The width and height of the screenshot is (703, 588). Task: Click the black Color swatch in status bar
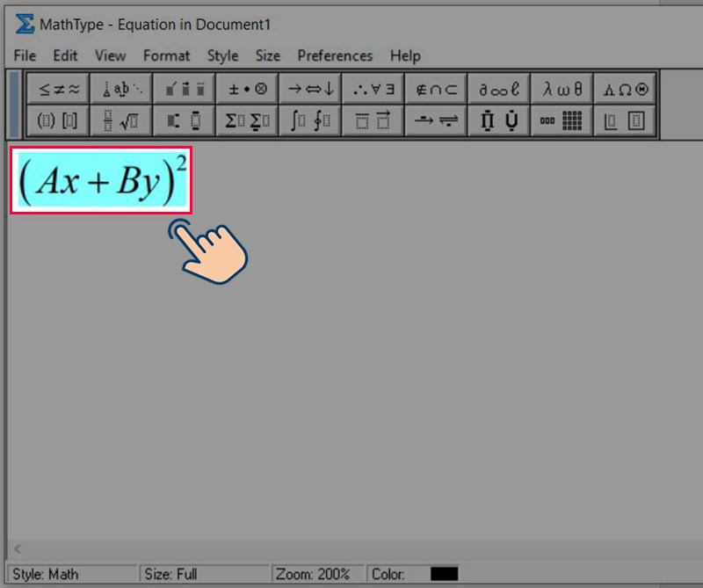[x=444, y=574]
